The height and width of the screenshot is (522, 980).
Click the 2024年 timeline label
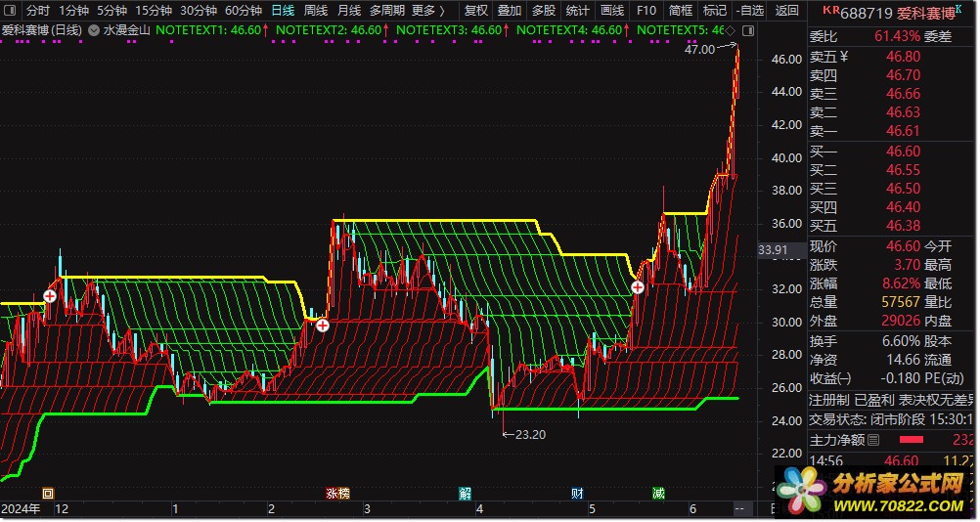pyautogui.click(x=21, y=509)
